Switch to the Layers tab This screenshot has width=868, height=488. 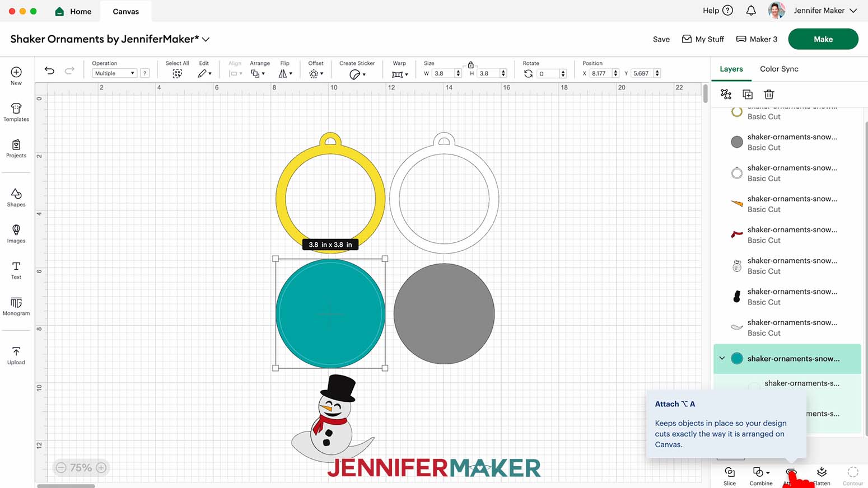click(x=731, y=69)
